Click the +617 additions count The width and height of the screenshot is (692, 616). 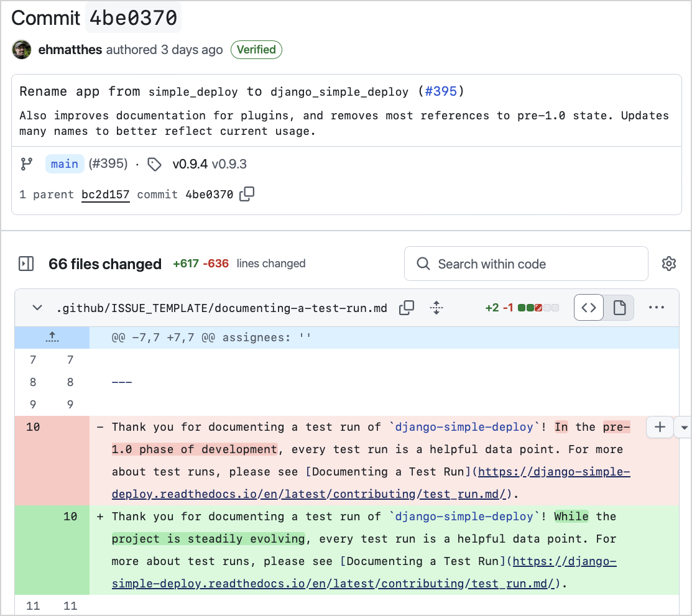pyautogui.click(x=186, y=264)
